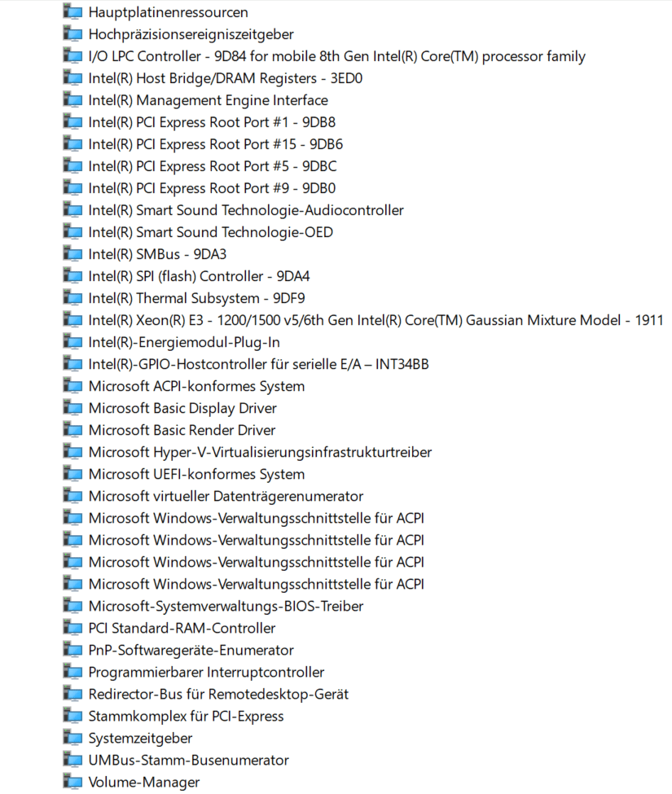This screenshot has height=794, width=672.
Task: Click the GPIO-Hostcontroller INT34BB icon
Action: [x=72, y=364]
